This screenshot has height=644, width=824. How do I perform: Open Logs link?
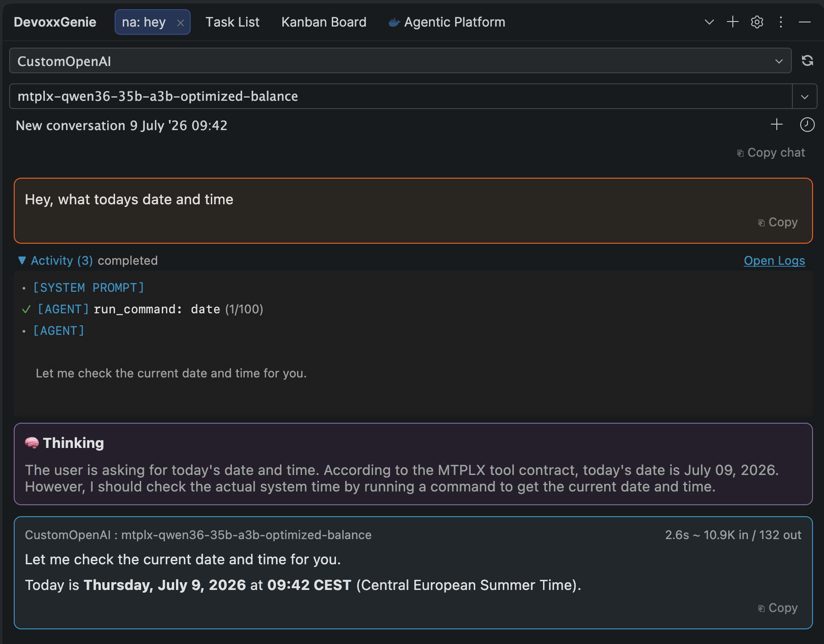(x=774, y=261)
